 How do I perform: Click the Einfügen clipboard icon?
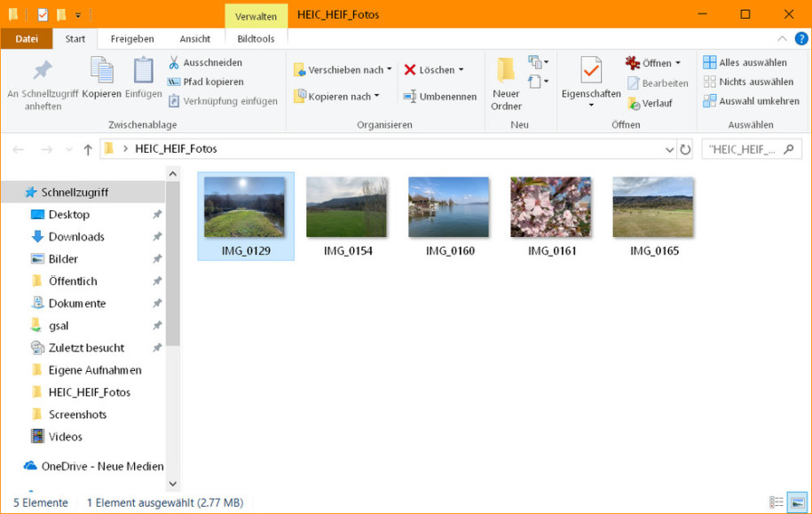(143, 71)
